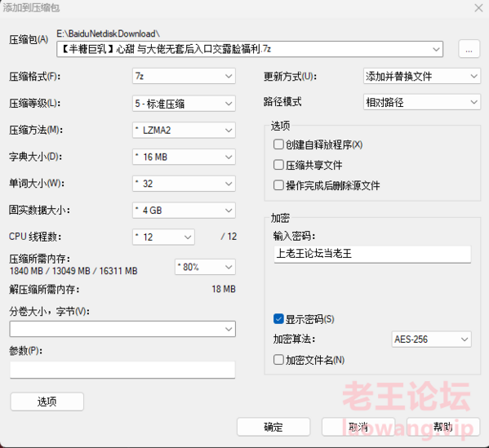Open the 压缩等级 standard compression dropdown

click(184, 104)
